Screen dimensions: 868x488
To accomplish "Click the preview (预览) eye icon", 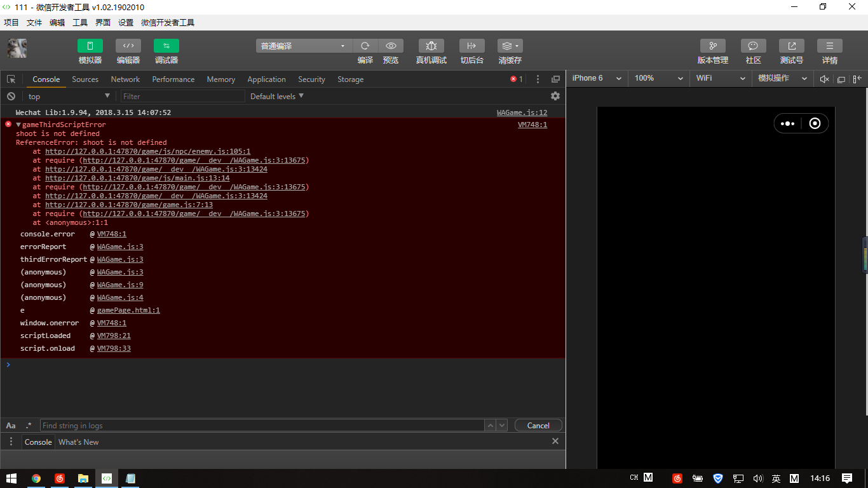I will click(391, 46).
